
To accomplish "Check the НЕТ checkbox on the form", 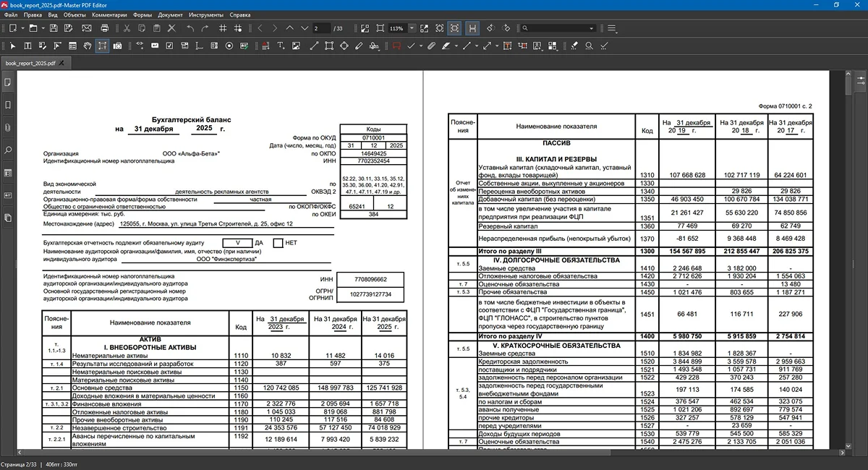I will coord(278,243).
